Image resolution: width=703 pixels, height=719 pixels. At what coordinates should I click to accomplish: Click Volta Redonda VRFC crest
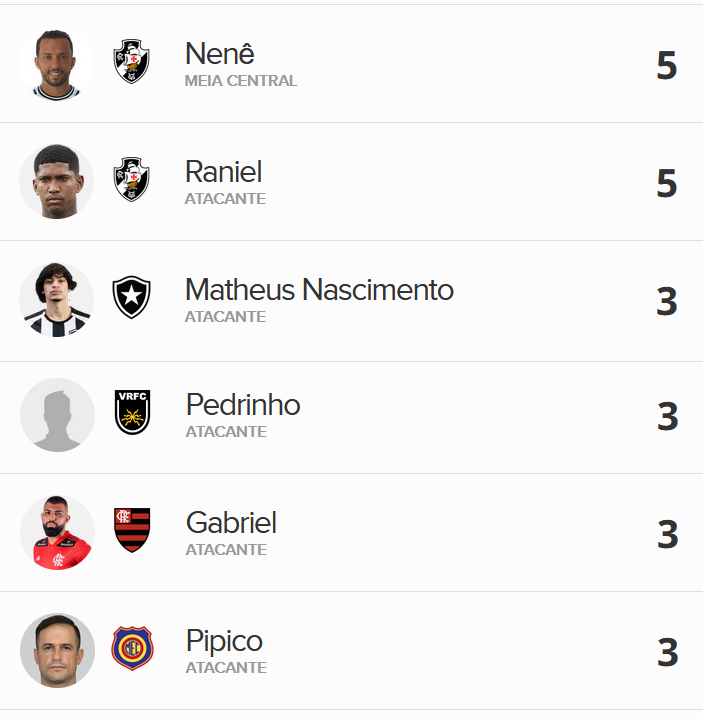(x=132, y=412)
